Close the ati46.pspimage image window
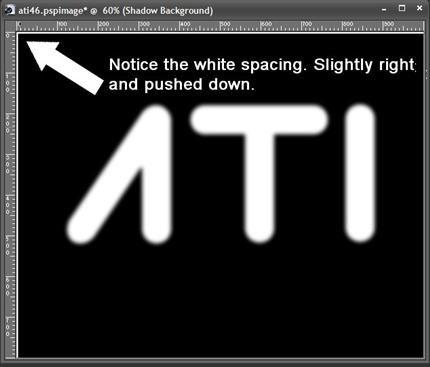This screenshot has width=430, height=367. [420, 9]
